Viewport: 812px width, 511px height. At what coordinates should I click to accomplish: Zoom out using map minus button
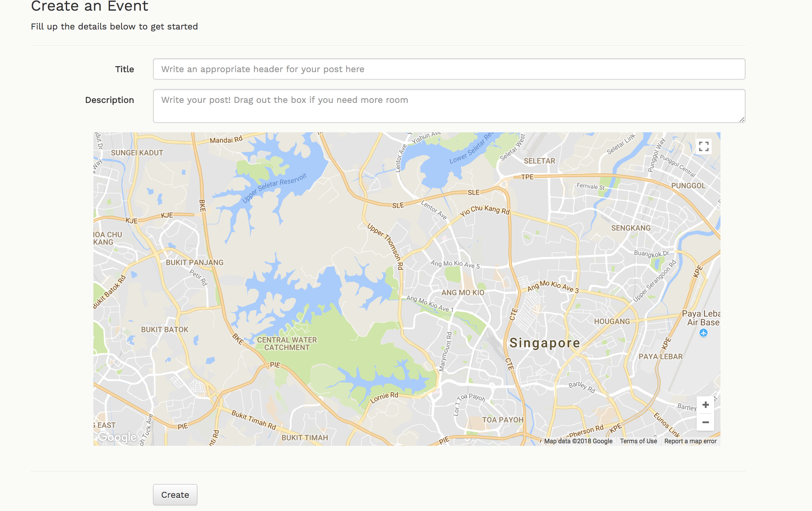705,422
